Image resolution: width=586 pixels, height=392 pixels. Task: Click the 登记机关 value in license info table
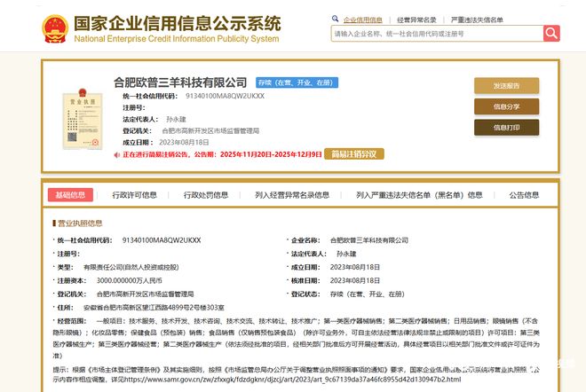(145, 294)
